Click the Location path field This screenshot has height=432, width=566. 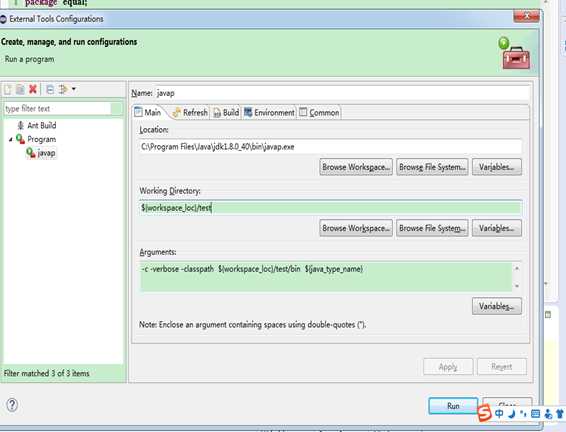[x=330, y=147]
